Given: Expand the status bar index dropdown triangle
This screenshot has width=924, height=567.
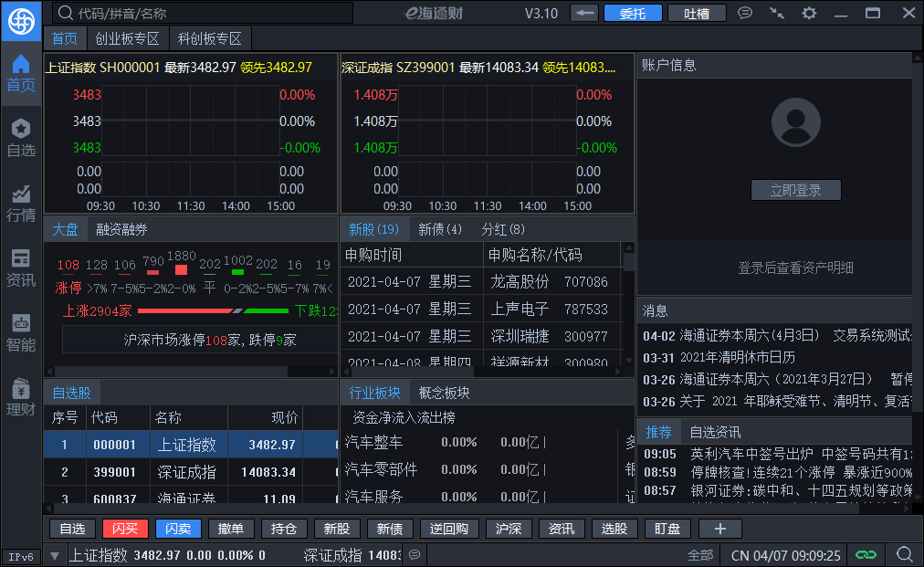Looking at the screenshot, I should (x=55, y=555).
